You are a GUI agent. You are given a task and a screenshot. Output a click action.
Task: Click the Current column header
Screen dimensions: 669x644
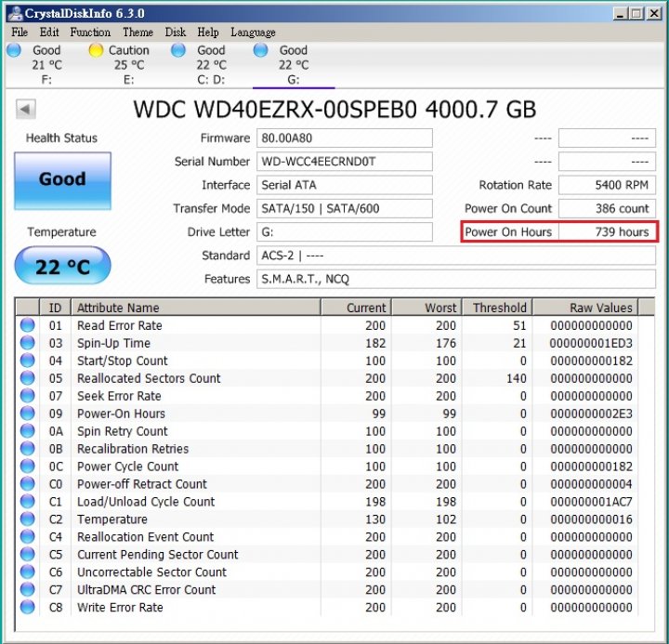(356, 308)
